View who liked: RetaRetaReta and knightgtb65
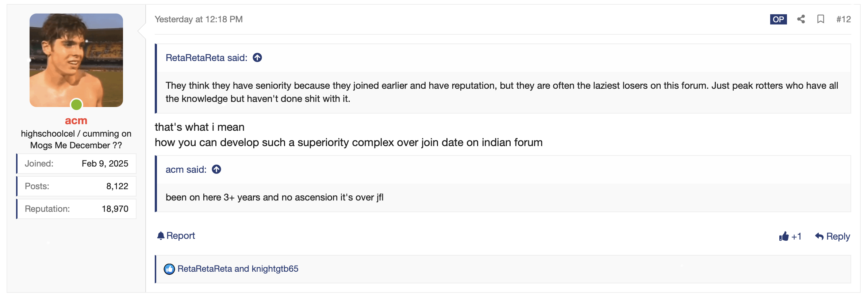The image size is (868, 298). pyautogui.click(x=238, y=269)
